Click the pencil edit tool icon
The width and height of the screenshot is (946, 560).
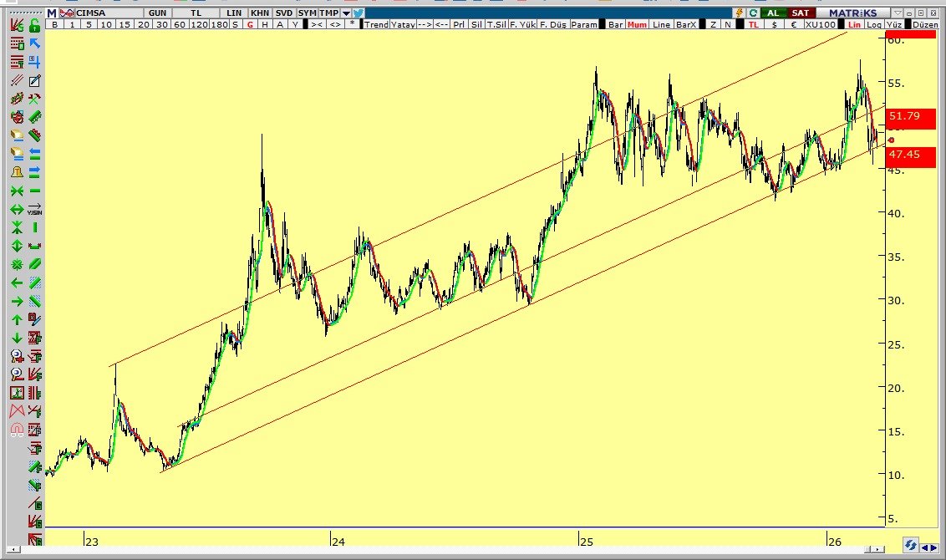point(34,80)
